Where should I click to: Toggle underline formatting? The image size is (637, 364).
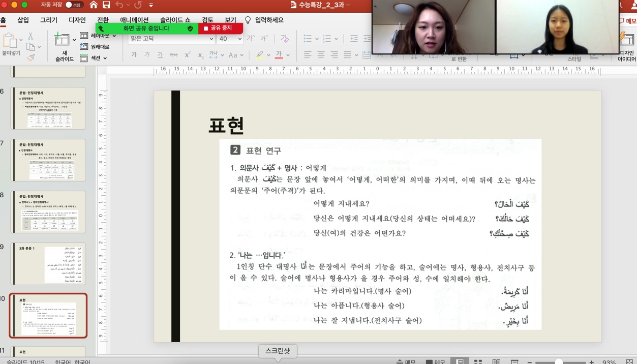160,55
